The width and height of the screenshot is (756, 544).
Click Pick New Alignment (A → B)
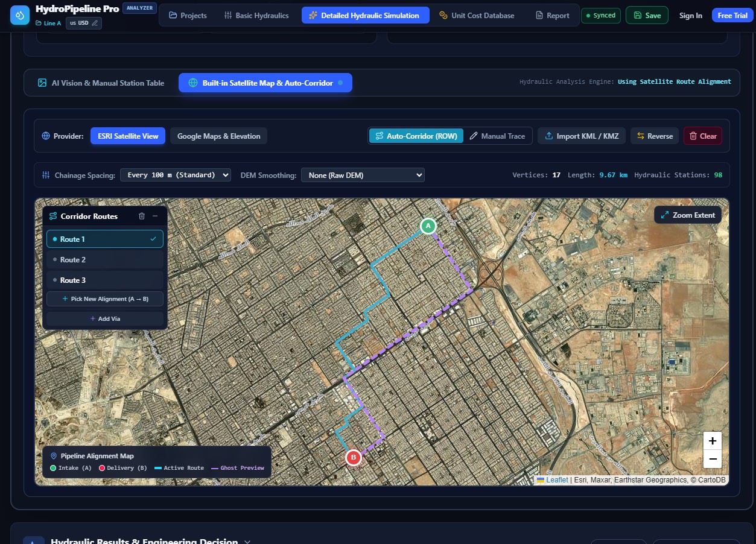[x=105, y=299]
